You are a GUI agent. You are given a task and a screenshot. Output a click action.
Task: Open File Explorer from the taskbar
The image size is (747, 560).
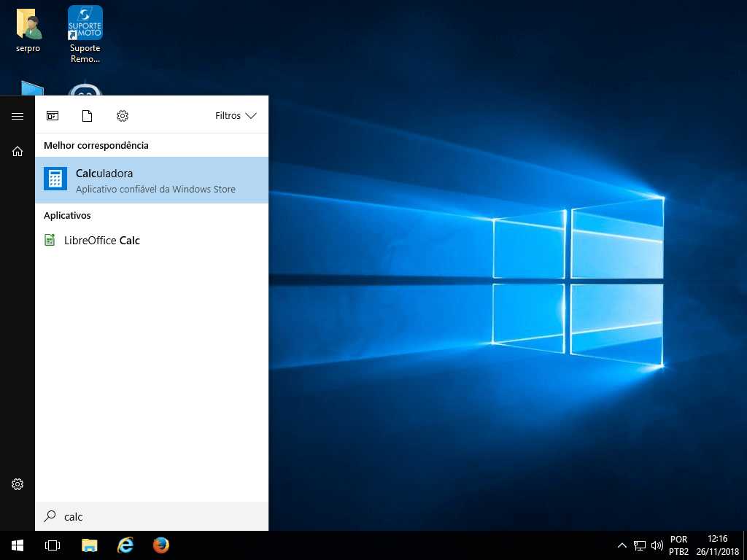tap(89, 545)
